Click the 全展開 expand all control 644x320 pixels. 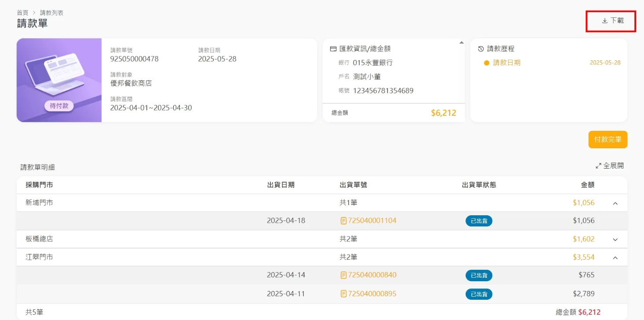click(x=610, y=166)
